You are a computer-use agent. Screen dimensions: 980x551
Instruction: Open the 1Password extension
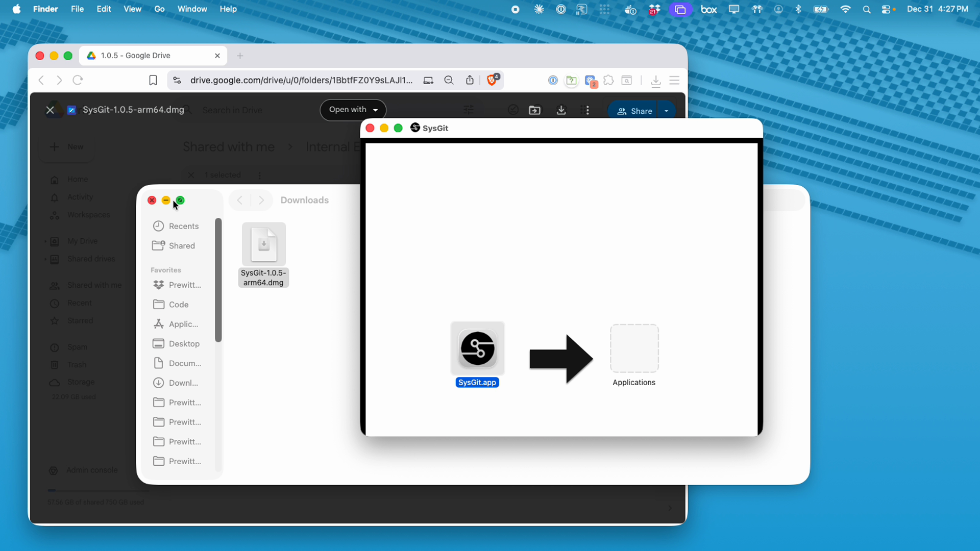pyautogui.click(x=553, y=80)
